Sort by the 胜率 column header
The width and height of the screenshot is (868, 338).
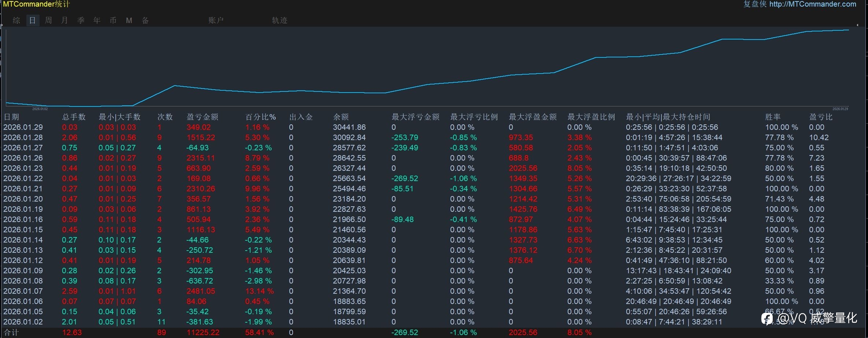click(x=773, y=117)
